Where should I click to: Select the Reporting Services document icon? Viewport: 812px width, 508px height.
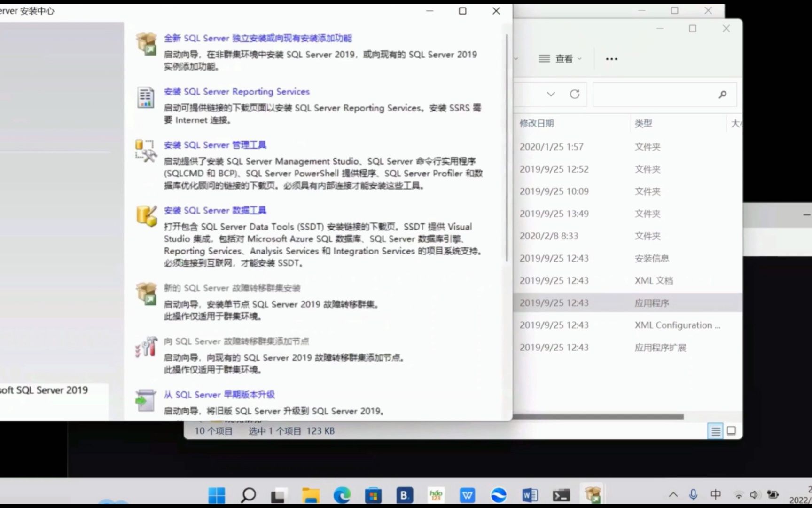[x=146, y=97]
